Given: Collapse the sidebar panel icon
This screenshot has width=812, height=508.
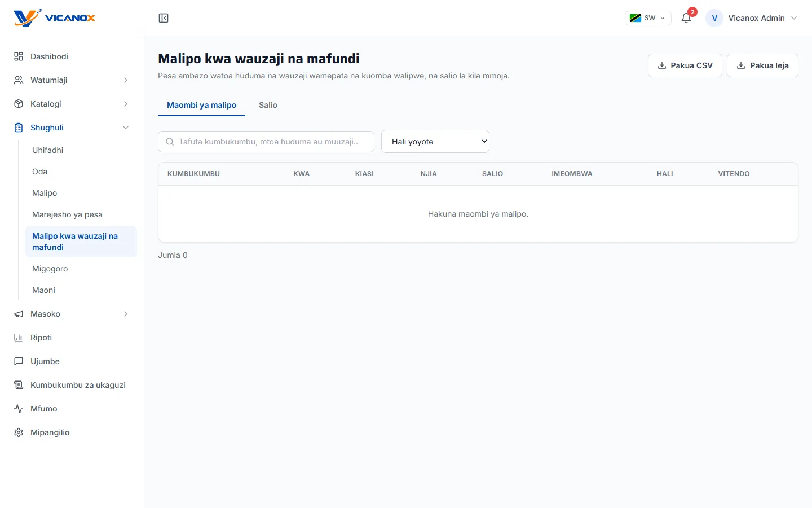Looking at the screenshot, I should (164, 18).
